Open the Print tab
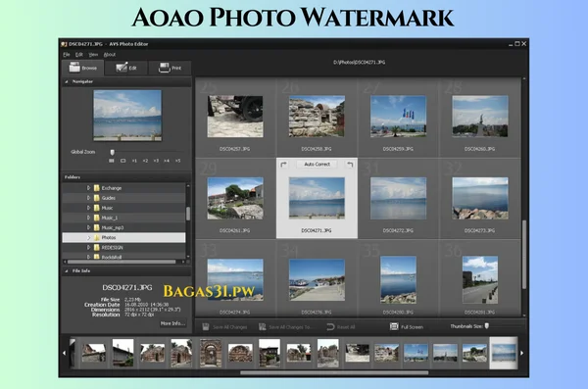Viewport: 588px width, 389px height. coord(170,68)
